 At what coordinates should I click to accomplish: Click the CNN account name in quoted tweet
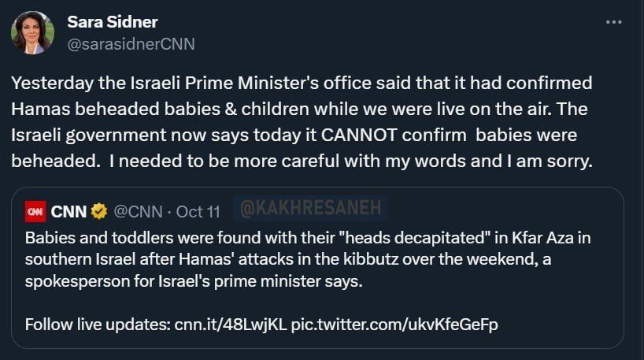point(68,211)
